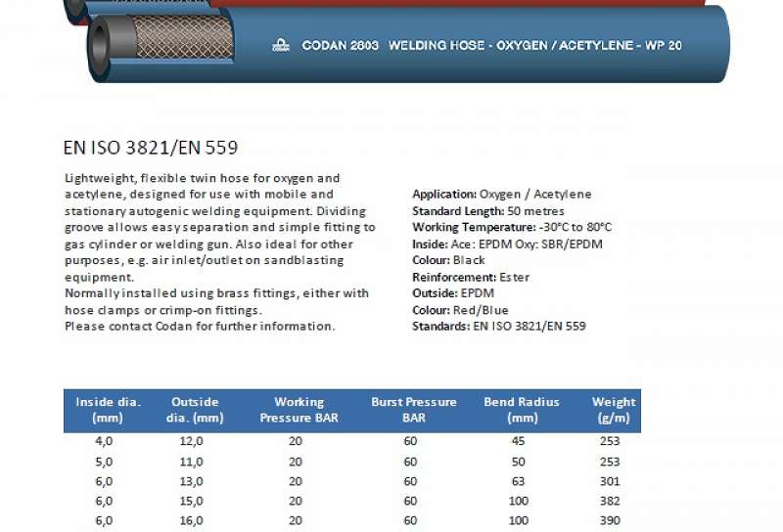
Task: Click the burst pressure "60" in the 11,0 row
Action: [410, 463]
